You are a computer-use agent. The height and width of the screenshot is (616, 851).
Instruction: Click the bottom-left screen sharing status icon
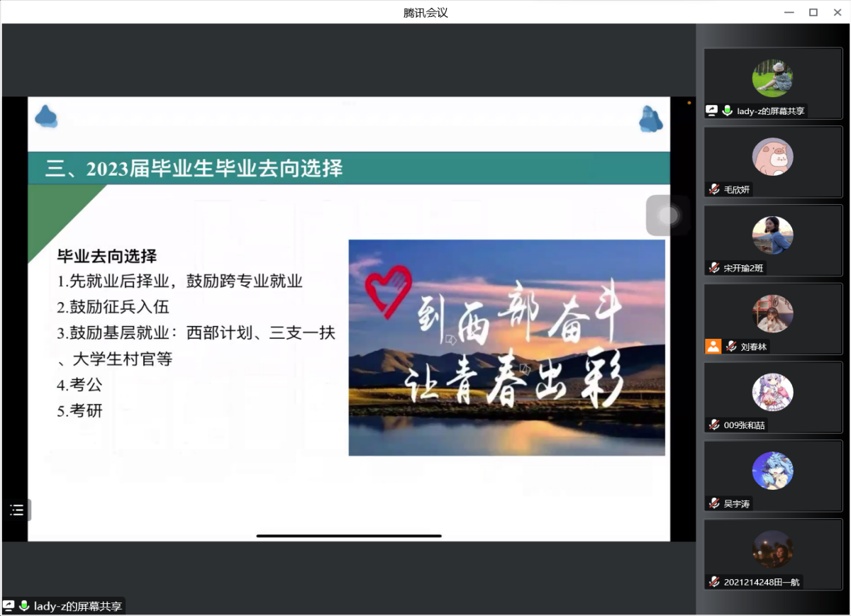[9, 606]
